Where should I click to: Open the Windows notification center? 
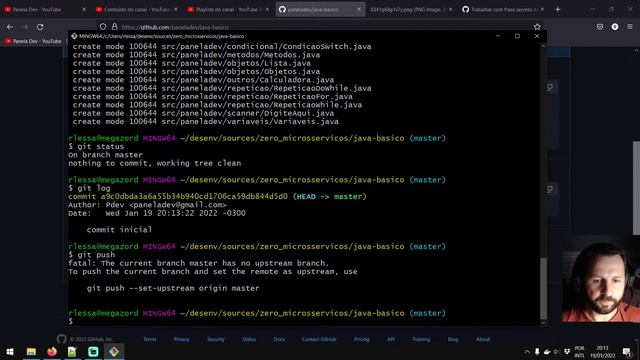pos(627,352)
